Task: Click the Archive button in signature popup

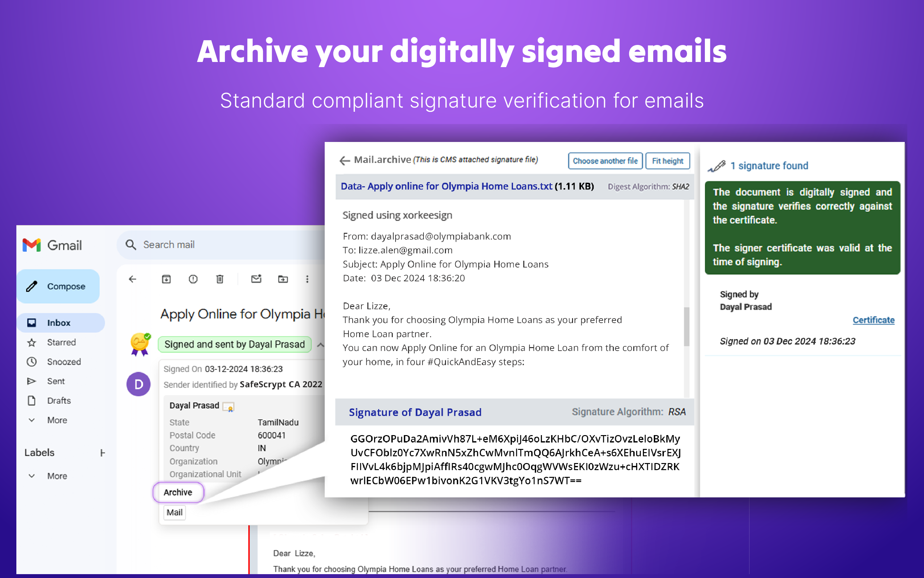Action: [x=178, y=492]
